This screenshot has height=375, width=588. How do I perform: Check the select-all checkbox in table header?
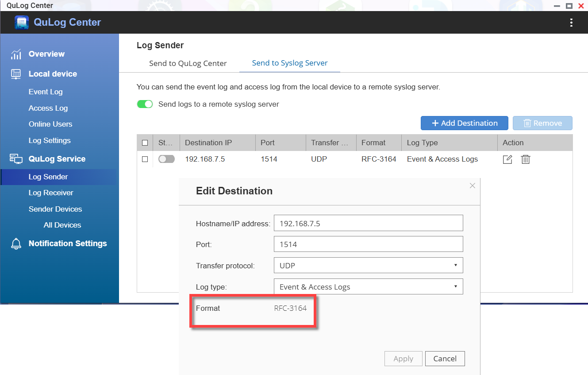[x=145, y=143]
